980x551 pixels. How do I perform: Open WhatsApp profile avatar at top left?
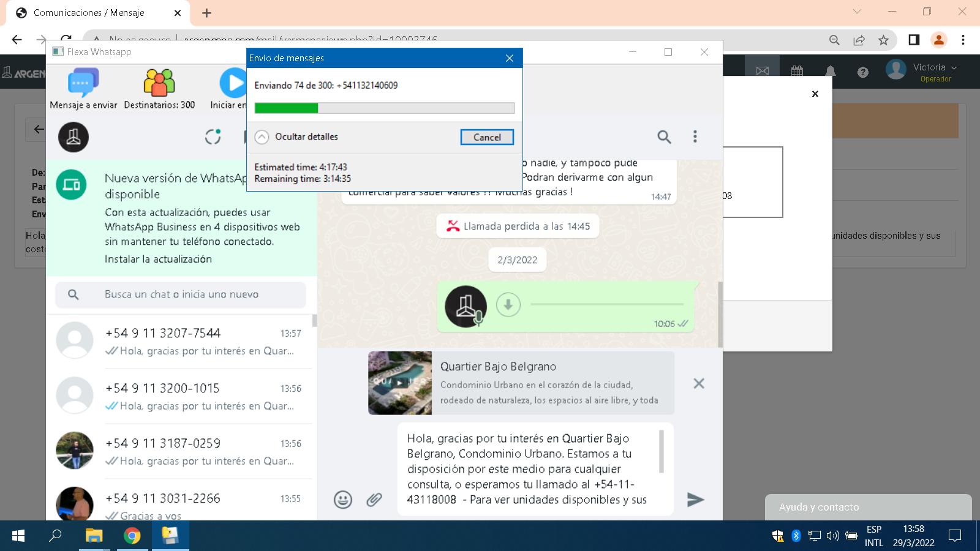[73, 137]
